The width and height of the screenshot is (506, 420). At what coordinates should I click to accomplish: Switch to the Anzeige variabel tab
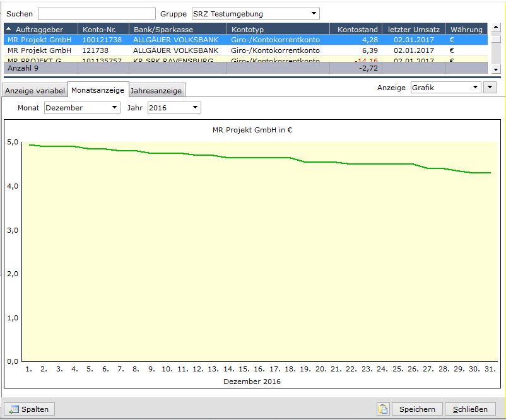(35, 91)
